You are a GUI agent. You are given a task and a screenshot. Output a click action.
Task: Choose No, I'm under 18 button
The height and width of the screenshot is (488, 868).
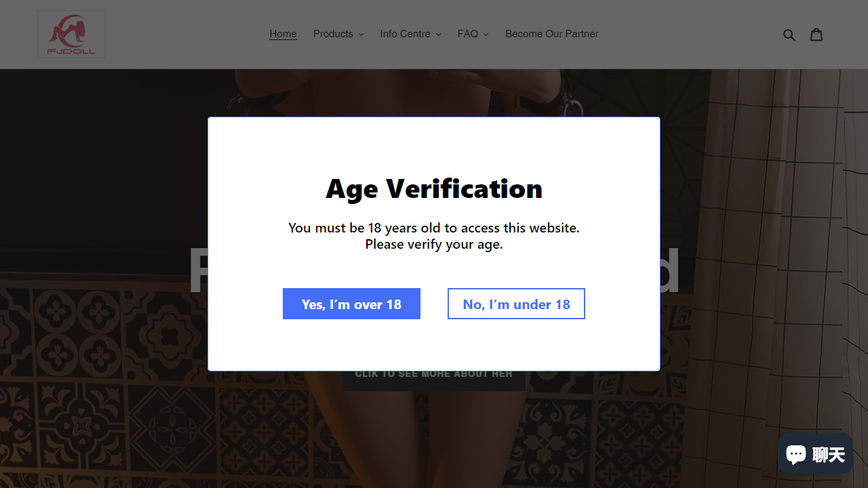coord(516,304)
